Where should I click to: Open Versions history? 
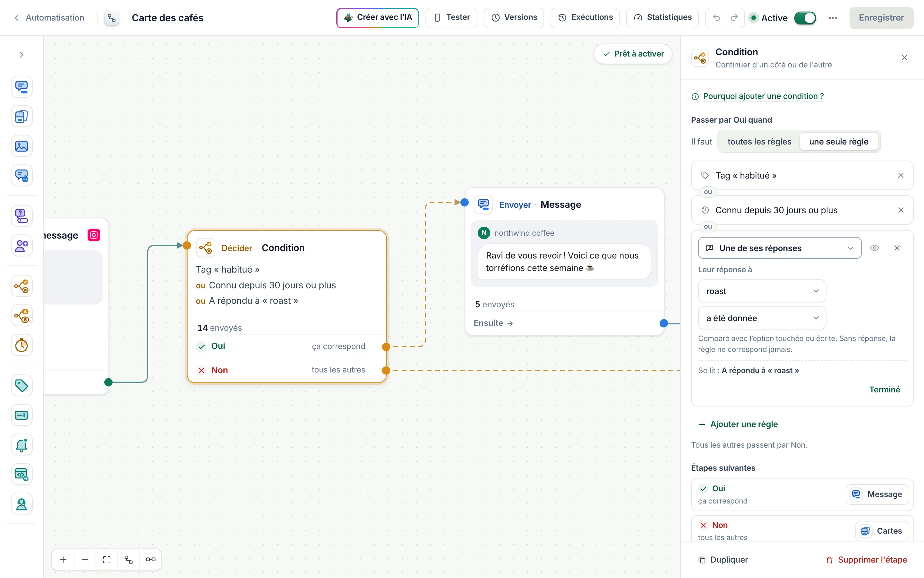514,18
